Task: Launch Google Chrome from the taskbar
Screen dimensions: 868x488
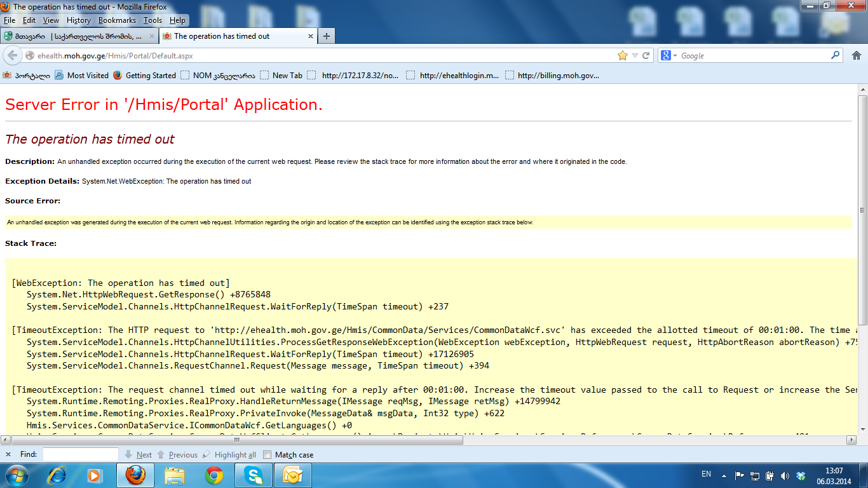Action: tap(214, 475)
